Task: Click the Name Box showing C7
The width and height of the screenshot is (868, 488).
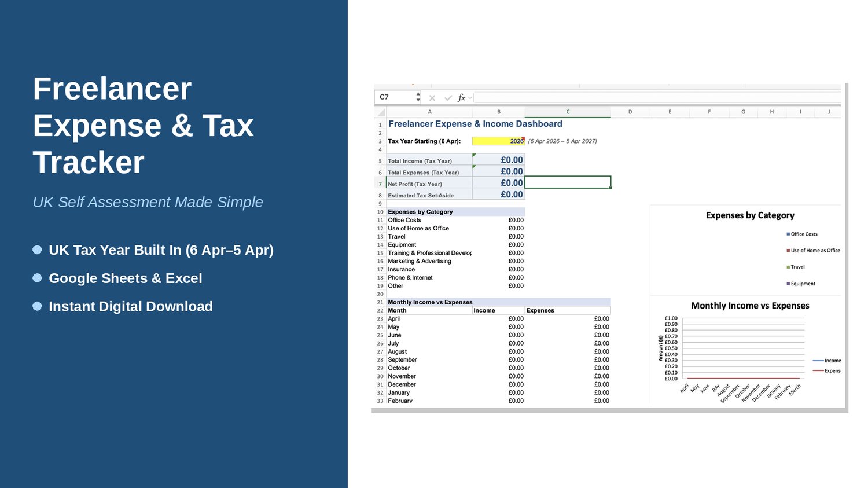Action: tap(395, 97)
